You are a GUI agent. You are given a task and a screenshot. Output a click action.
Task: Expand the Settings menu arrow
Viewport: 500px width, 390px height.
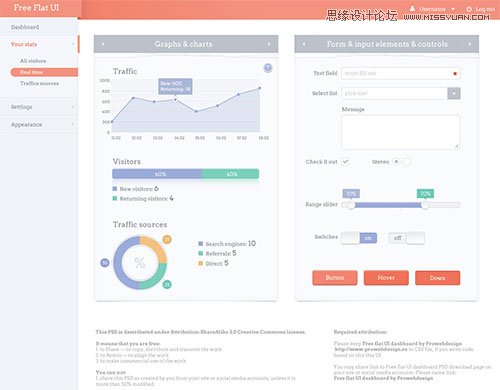coord(73,107)
